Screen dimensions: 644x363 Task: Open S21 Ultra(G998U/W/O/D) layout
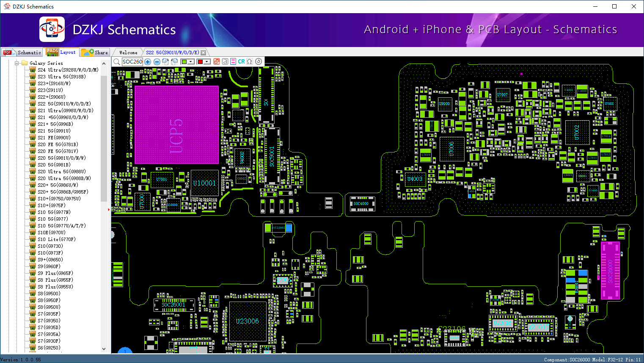66,111
